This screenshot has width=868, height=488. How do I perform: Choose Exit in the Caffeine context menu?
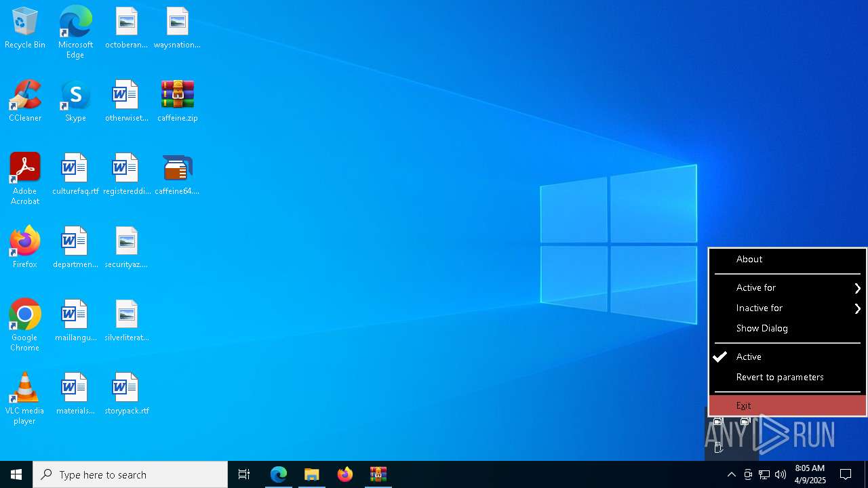click(787, 405)
